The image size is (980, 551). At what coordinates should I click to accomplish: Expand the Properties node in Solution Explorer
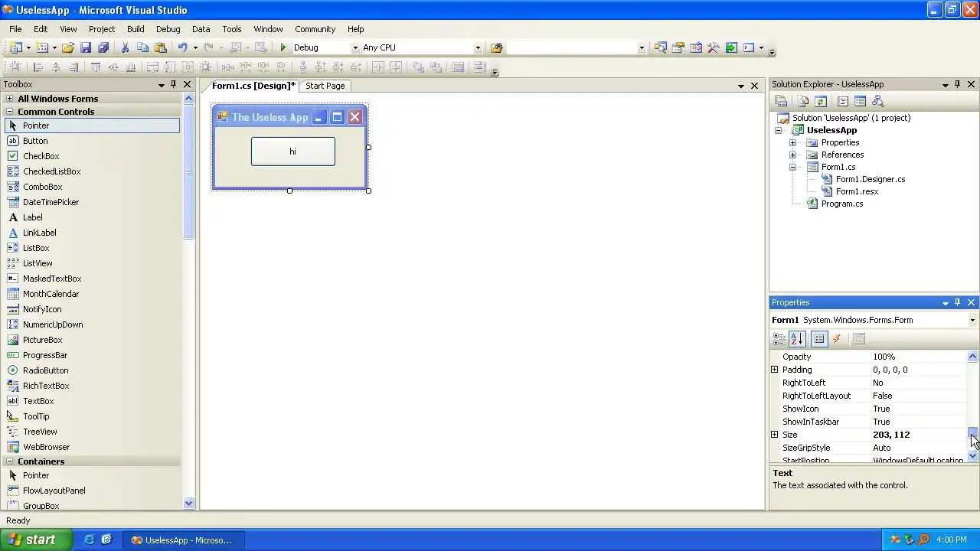tap(792, 142)
